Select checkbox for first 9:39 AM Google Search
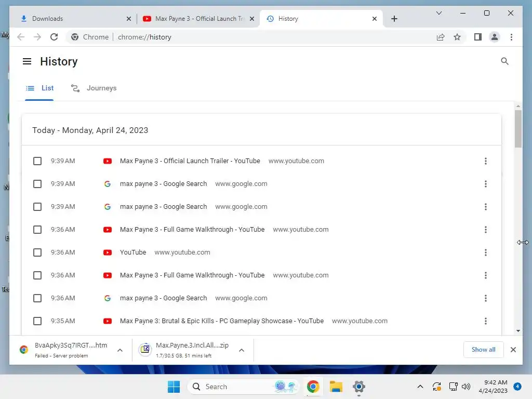This screenshot has height=399, width=532. [37, 184]
